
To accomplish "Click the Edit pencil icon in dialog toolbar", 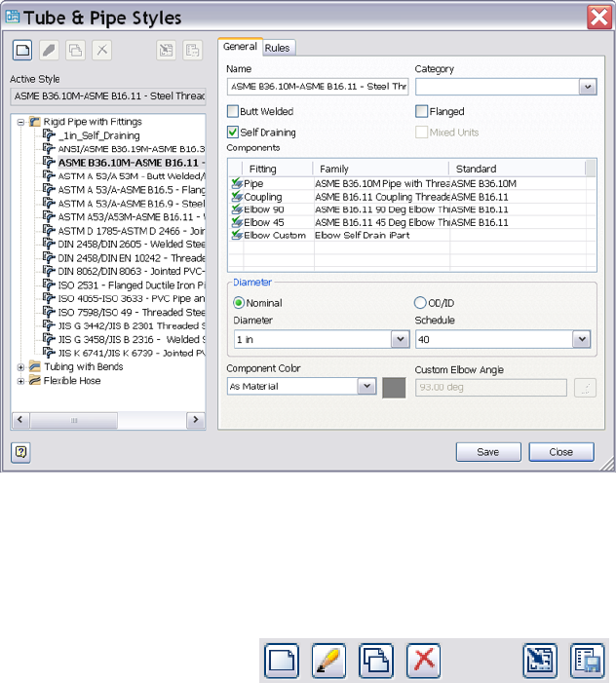I will [50, 50].
